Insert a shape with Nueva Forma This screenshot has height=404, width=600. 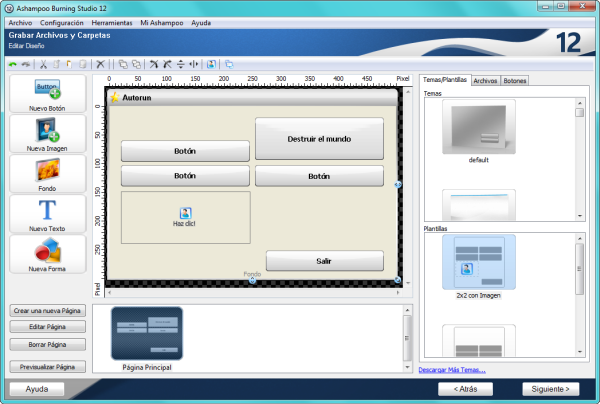coord(47,254)
